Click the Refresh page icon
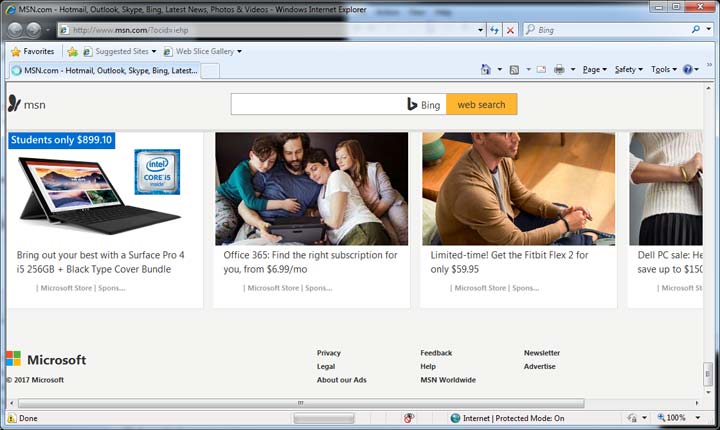This screenshot has height=430, width=720. pyautogui.click(x=495, y=30)
